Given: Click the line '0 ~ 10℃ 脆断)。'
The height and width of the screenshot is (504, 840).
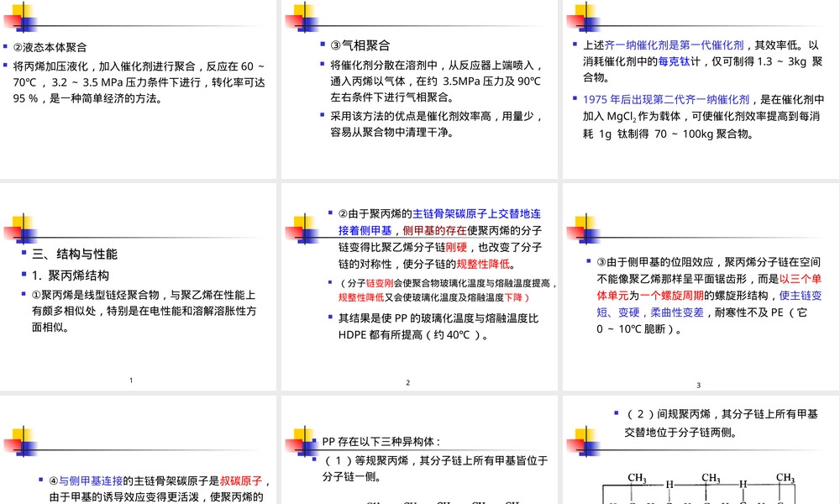Looking at the screenshot, I should pos(639,328).
